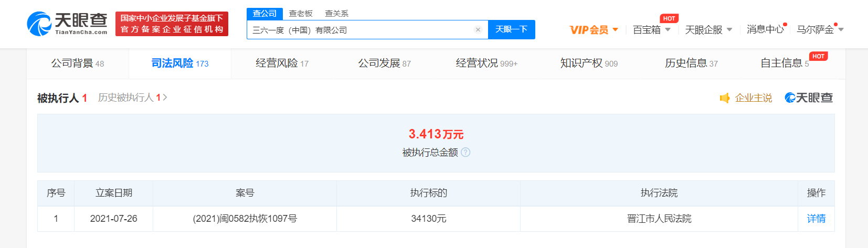Viewport: 868px width, 248px height.
Task: Click the 3.413万元 total amount
Action: click(x=436, y=134)
